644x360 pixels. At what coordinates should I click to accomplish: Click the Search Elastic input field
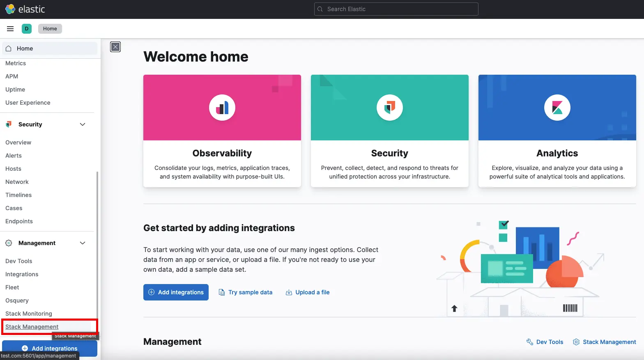tap(396, 9)
